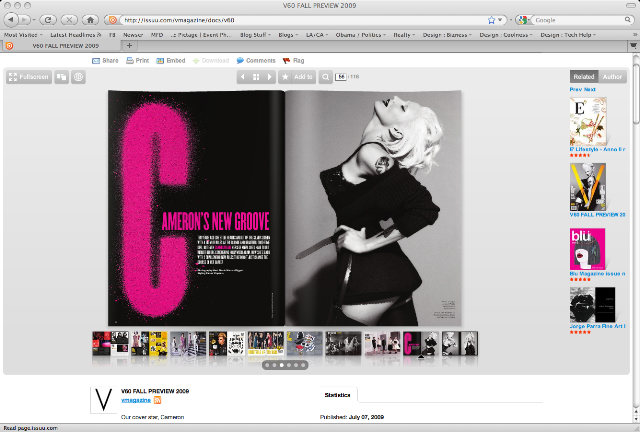Open the Home page icon
The width and height of the screenshot is (640, 432).
point(90,20)
